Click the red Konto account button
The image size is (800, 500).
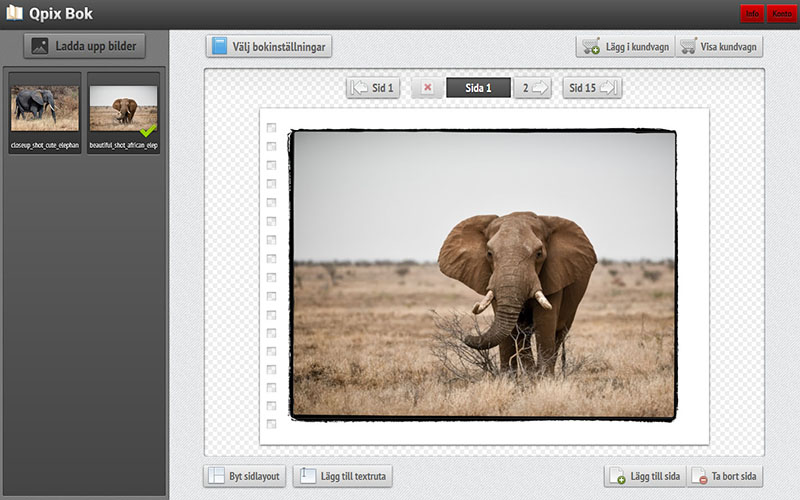(781, 14)
